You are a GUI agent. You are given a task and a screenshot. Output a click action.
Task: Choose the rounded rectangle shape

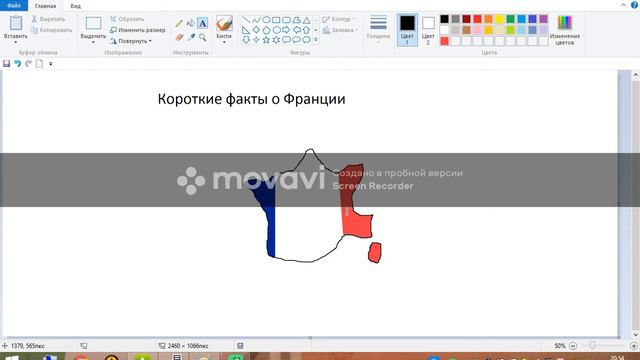(x=286, y=20)
